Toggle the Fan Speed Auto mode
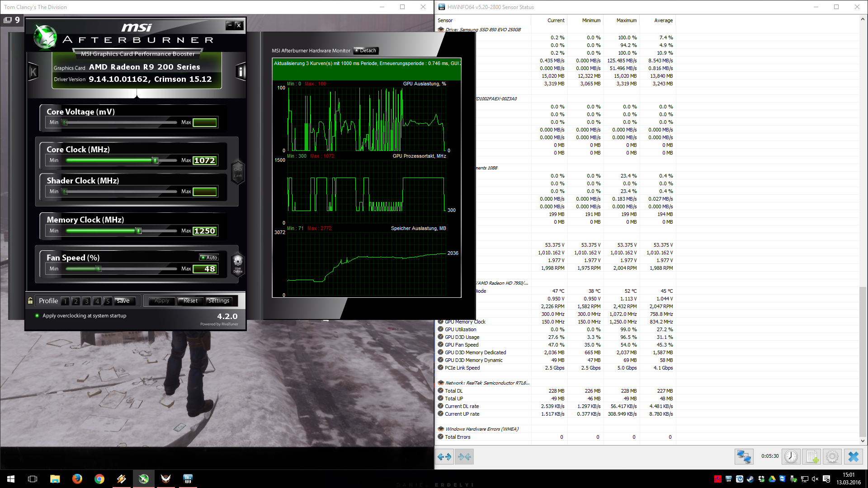This screenshot has height=488, width=868. [209, 258]
